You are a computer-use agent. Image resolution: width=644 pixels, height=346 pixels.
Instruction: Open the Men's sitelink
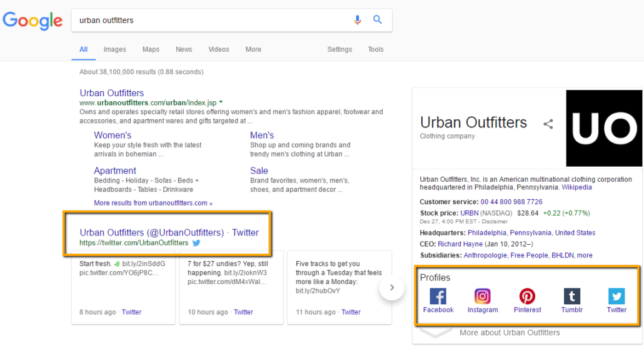point(261,135)
